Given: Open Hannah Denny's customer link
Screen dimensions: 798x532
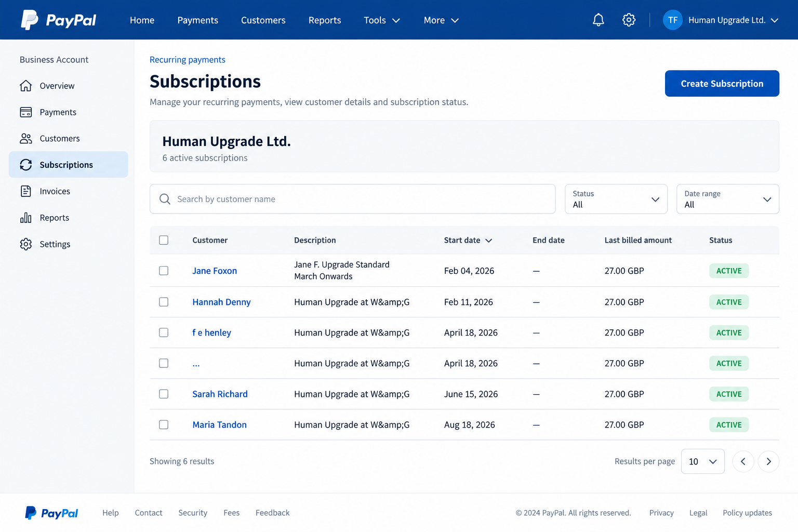Looking at the screenshot, I should pos(221,302).
